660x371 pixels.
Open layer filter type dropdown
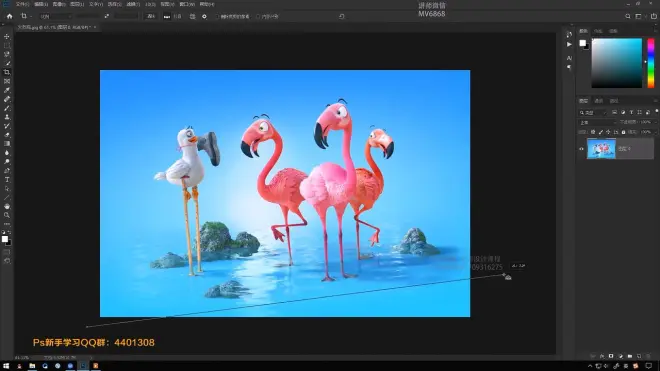pos(593,112)
